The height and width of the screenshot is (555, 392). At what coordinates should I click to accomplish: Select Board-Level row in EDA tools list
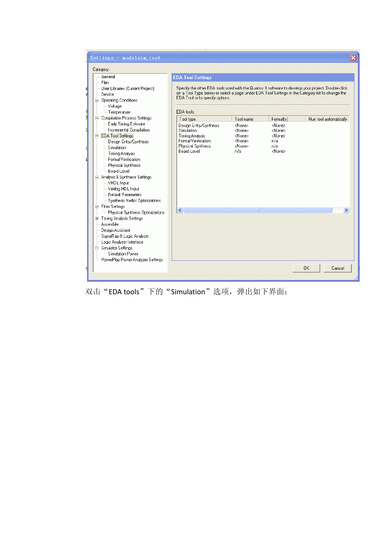click(x=263, y=151)
